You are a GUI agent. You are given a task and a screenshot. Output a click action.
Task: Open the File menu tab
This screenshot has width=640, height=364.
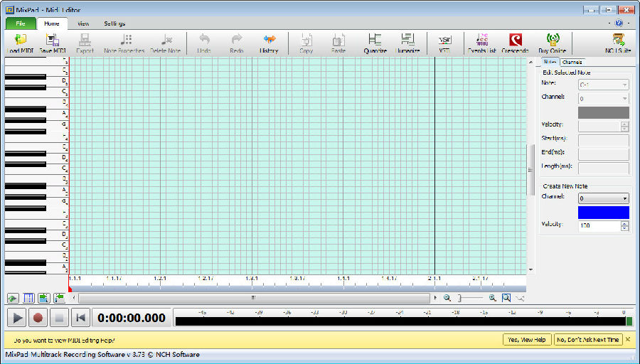[21, 23]
